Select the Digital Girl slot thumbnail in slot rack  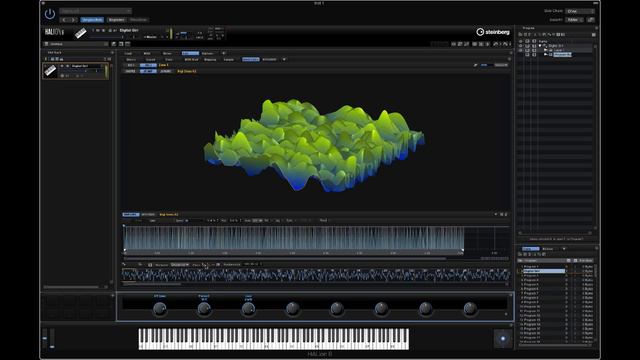pos(51,70)
